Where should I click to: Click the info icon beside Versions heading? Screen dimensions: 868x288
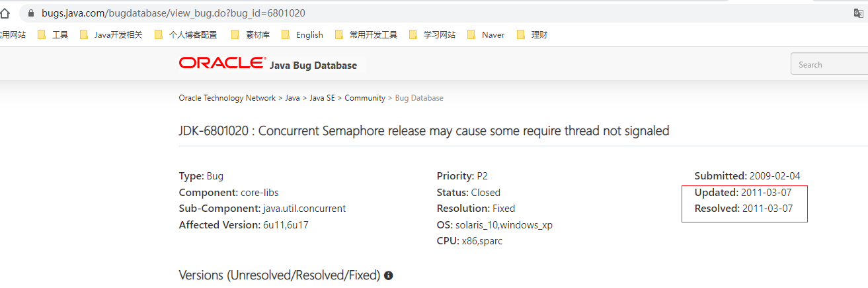click(389, 275)
